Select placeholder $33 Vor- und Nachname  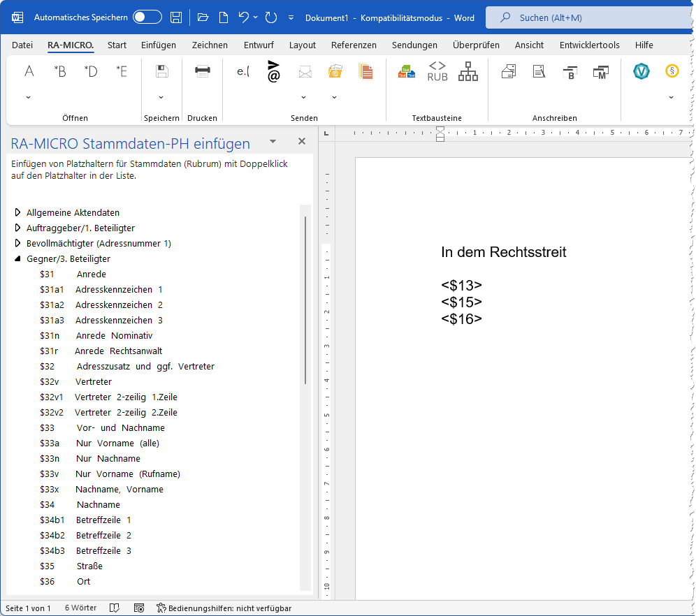[102, 427]
